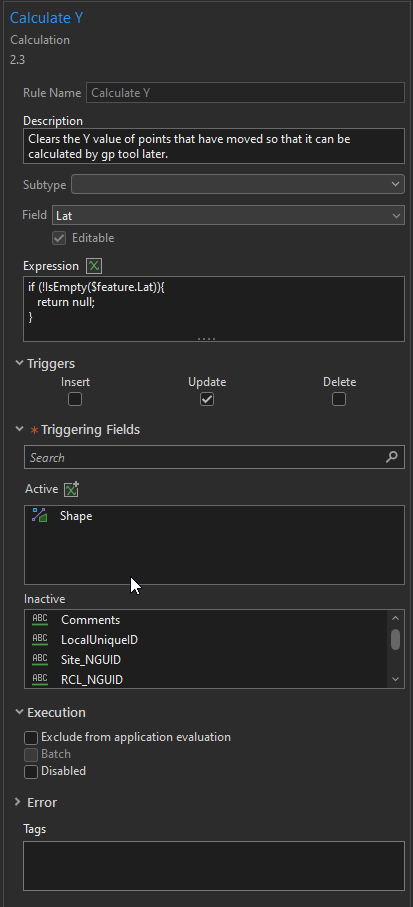Enable the Delete trigger checkbox
The width and height of the screenshot is (413, 907).
pos(339,399)
